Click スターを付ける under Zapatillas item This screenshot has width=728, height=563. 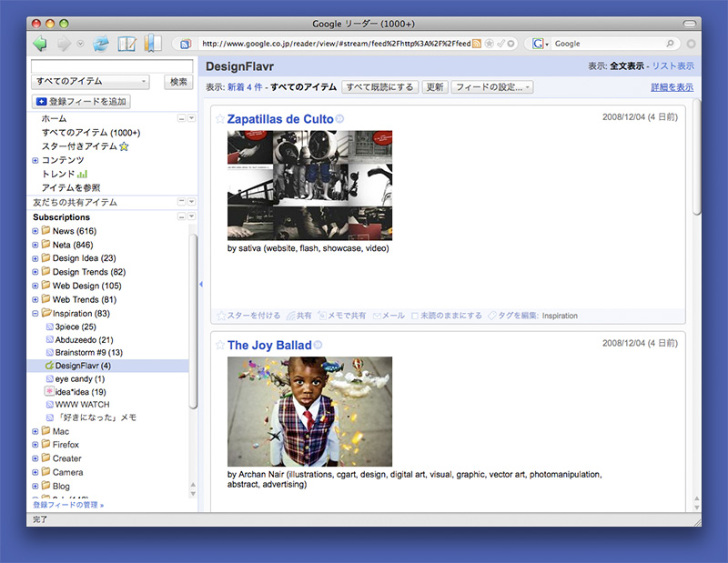(248, 316)
